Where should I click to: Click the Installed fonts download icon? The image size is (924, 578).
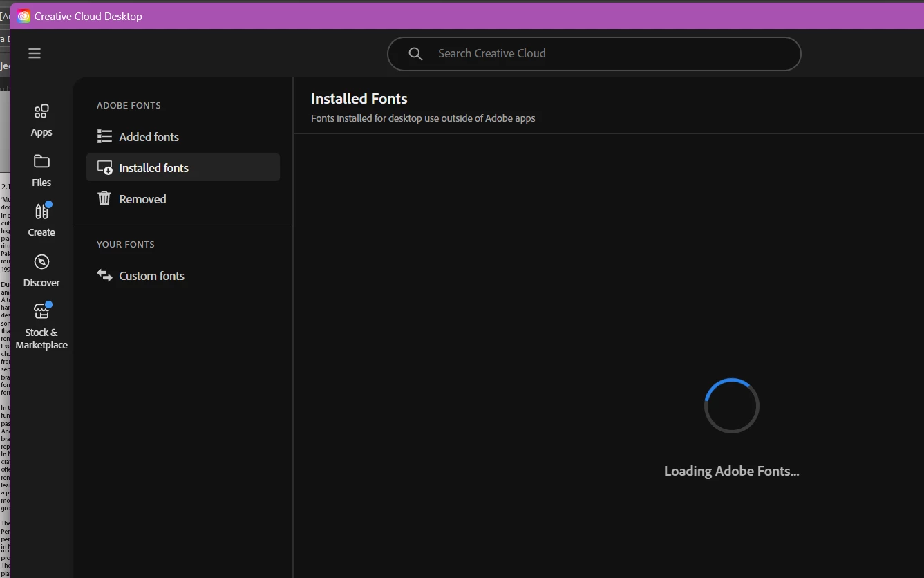[104, 167]
